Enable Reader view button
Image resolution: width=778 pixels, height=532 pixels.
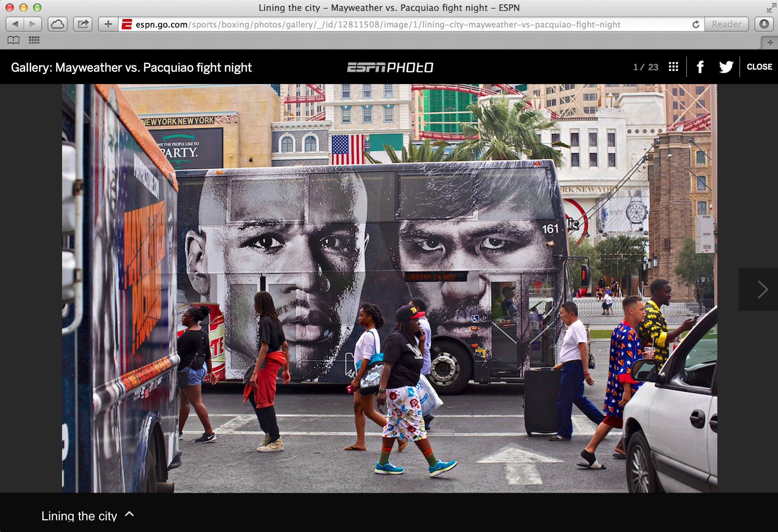click(726, 24)
